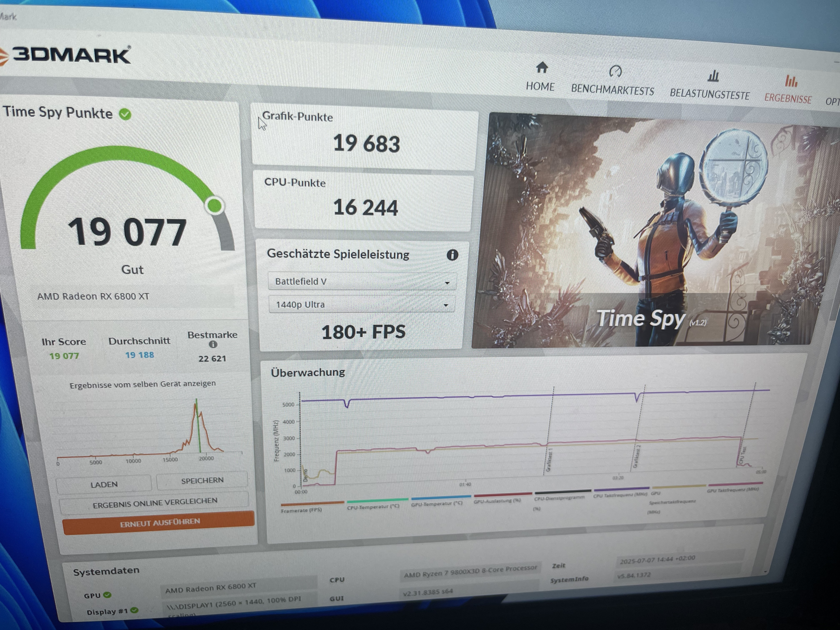Open the 1440p Ultra resolution dropdown

point(361,305)
